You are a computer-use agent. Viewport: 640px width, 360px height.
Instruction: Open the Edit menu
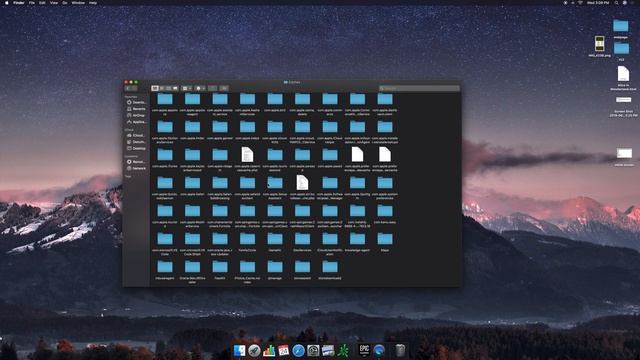pyautogui.click(x=42, y=2)
